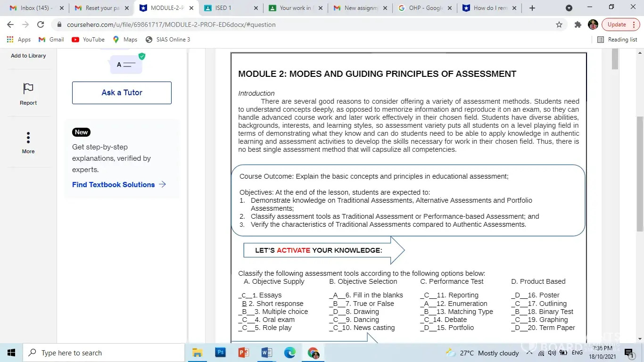Click the document heading MODULE 2
Screen dimensions: 644x362
tap(377, 74)
